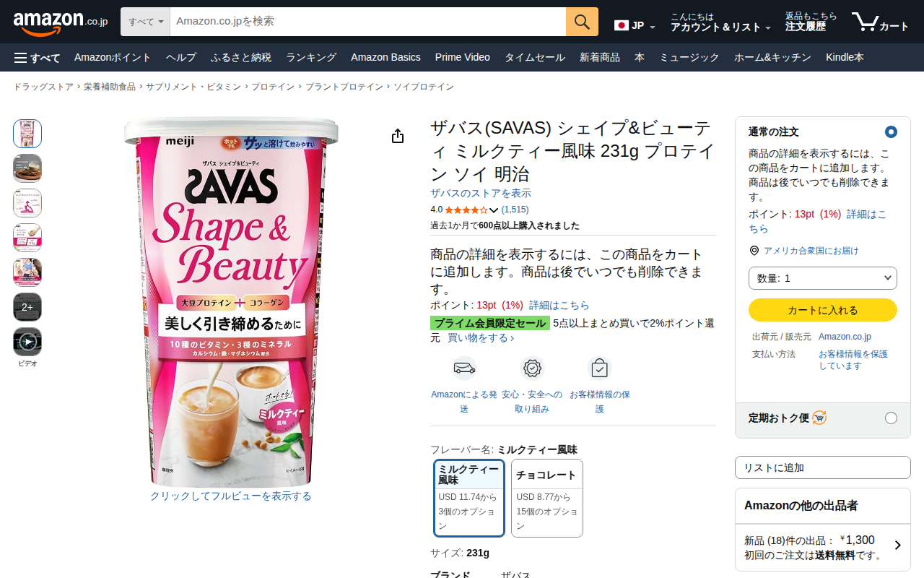
Task: Select the fourth product thumbnail
Action: (x=27, y=238)
